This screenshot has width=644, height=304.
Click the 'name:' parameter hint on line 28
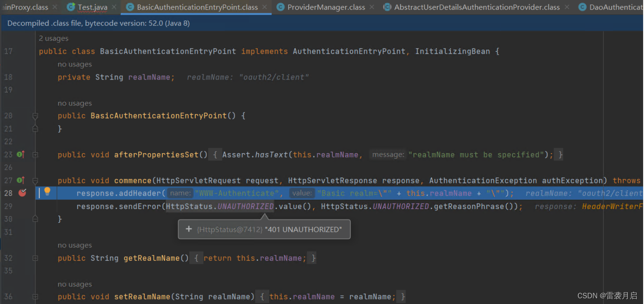(180, 193)
